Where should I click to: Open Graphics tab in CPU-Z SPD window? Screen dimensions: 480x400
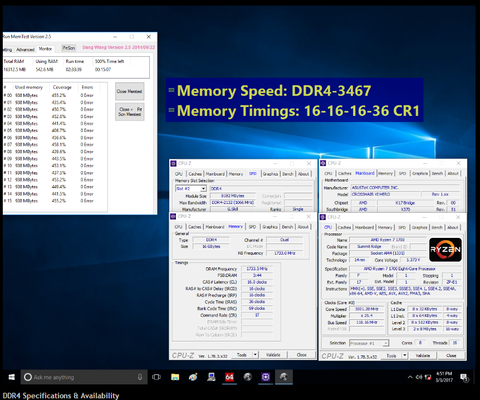(x=270, y=174)
